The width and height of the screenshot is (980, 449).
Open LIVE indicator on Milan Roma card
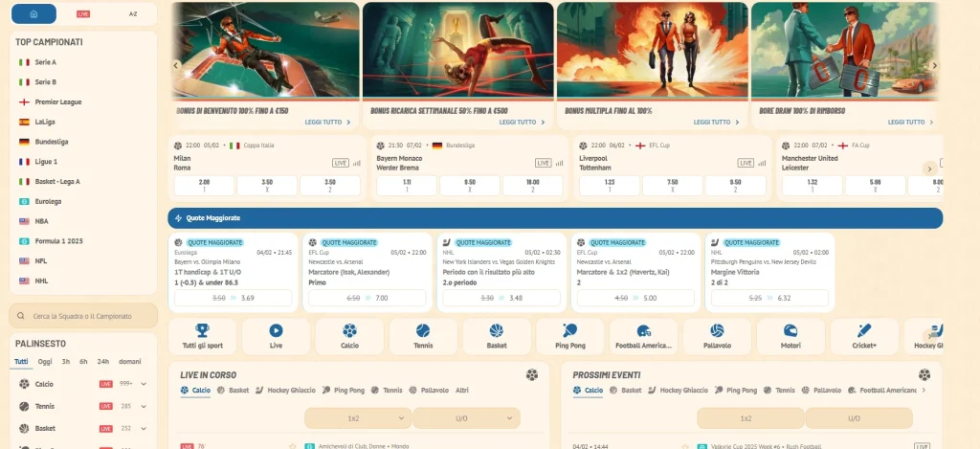340,163
